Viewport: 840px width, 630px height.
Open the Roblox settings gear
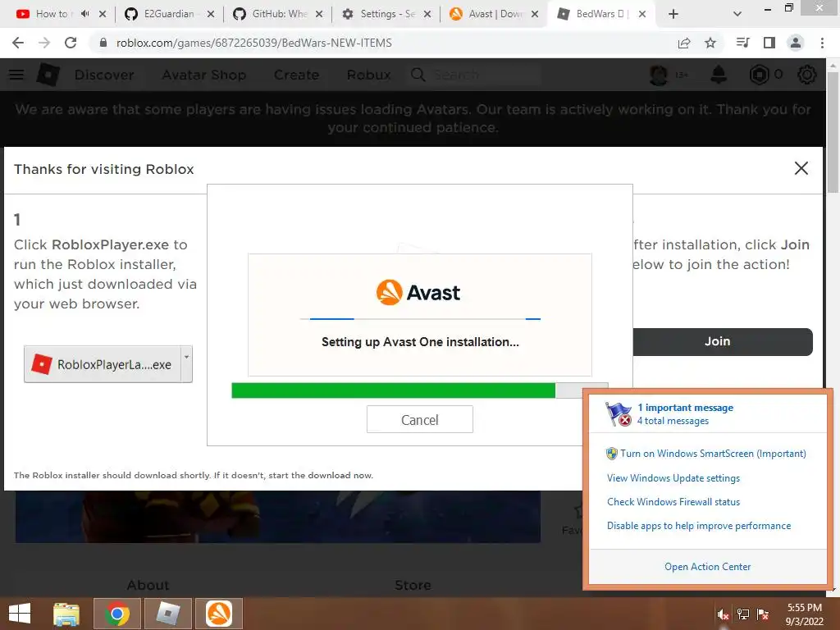tap(807, 75)
